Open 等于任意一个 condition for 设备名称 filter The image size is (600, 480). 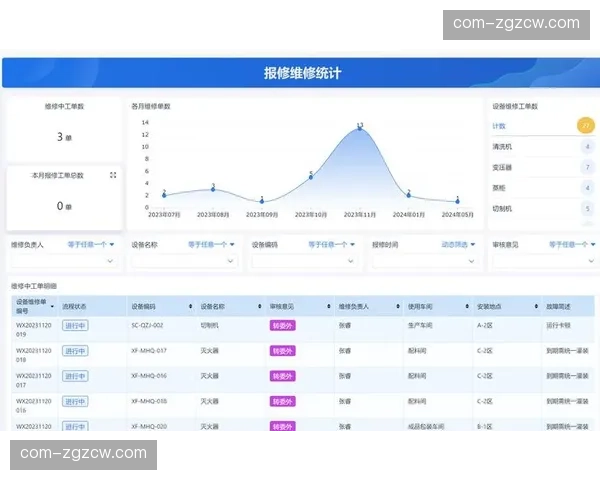point(211,244)
